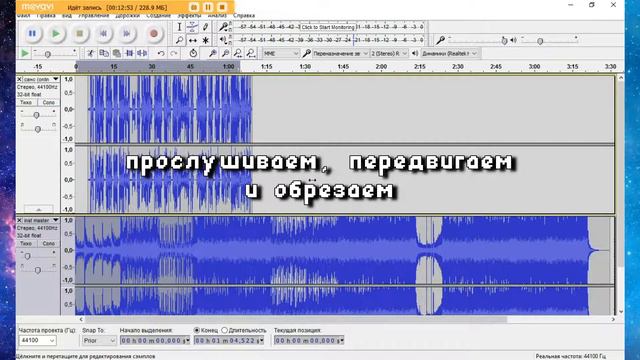
Task: Click the Copy icon in edit toolbar
Action: click(x=104, y=53)
